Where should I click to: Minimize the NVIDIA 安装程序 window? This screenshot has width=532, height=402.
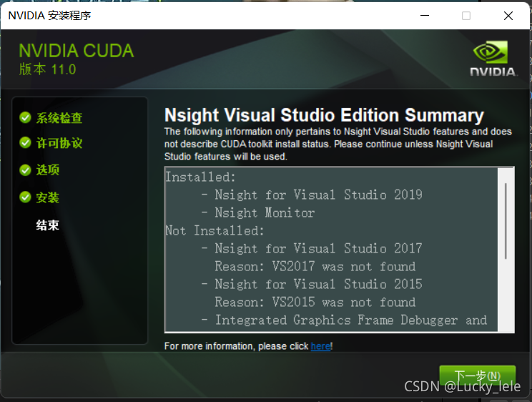425,16
